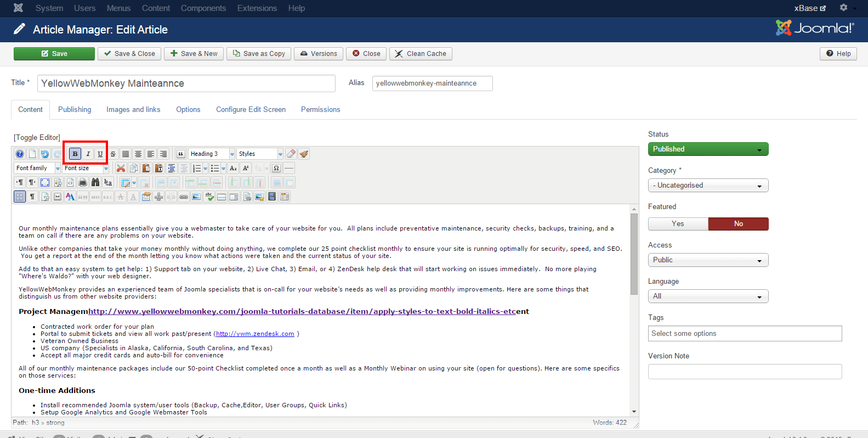868x438 pixels.
Task: Click the Font Style AA icon
Action: [70, 196]
